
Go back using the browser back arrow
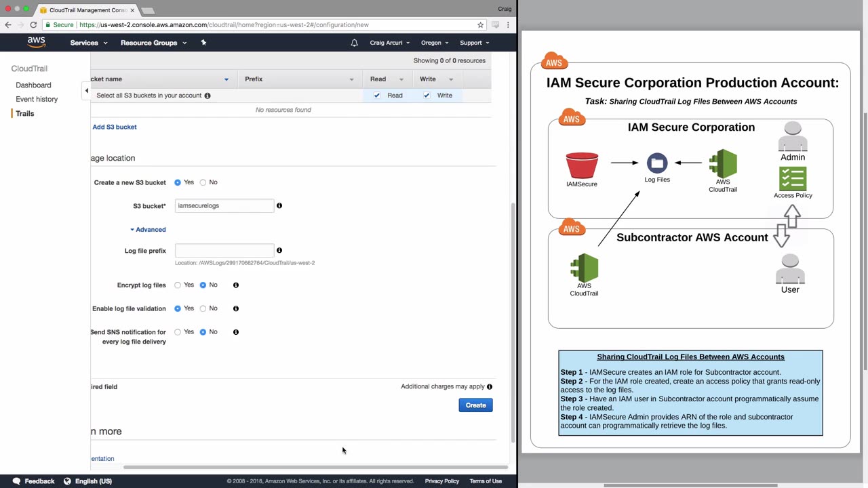pos(8,25)
